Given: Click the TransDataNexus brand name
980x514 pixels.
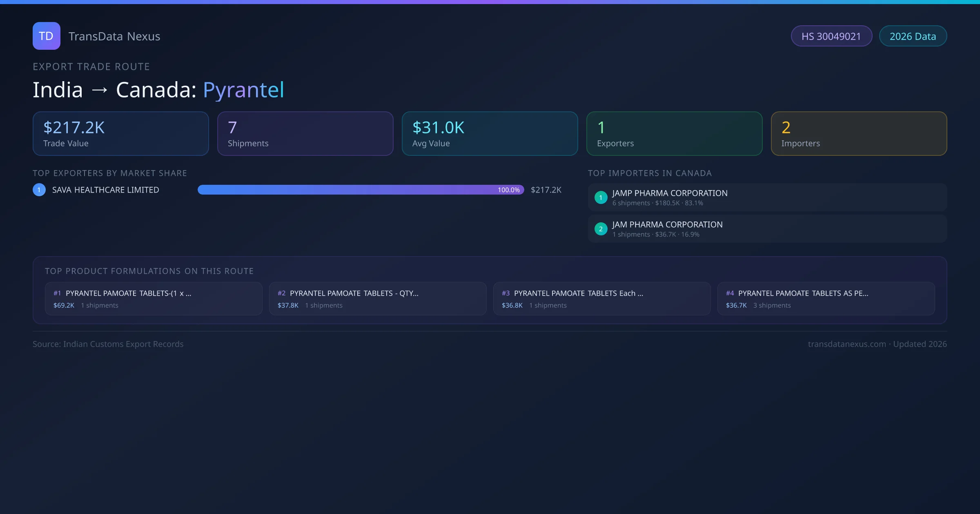Looking at the screenshot, I should coord(114,36).
